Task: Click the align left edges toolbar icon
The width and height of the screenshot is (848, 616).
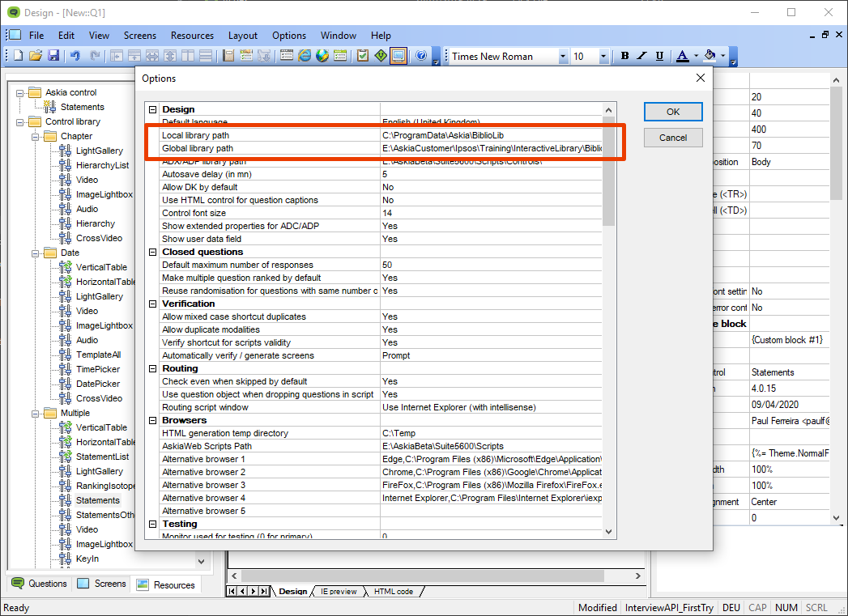Action: coord(117,56)
